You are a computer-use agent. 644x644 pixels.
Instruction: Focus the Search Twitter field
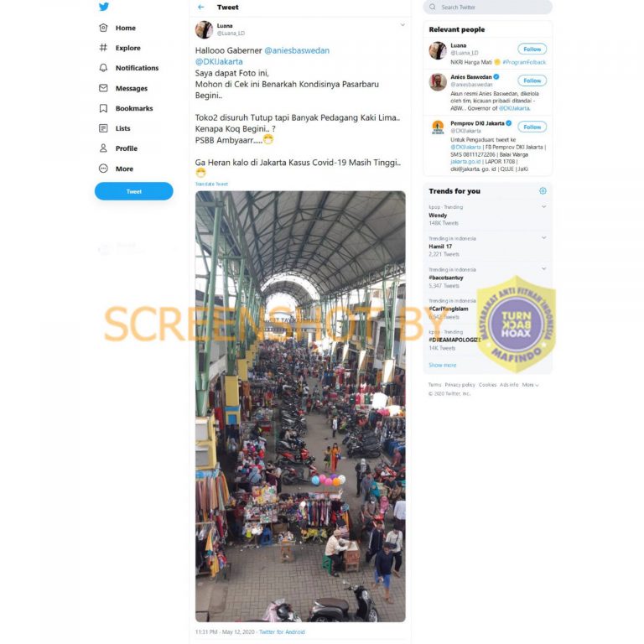click(x=487, y=7)
